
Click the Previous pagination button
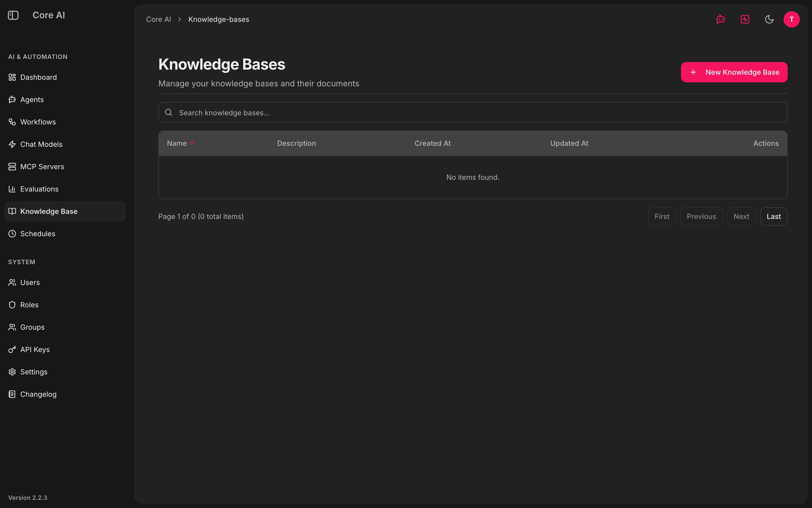[x=701, y=216]
